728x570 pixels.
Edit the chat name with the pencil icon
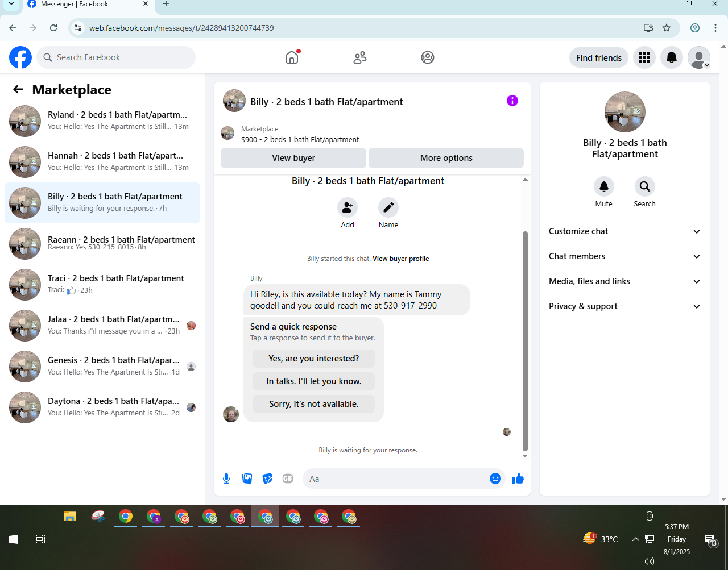click(x=388, y=207)
